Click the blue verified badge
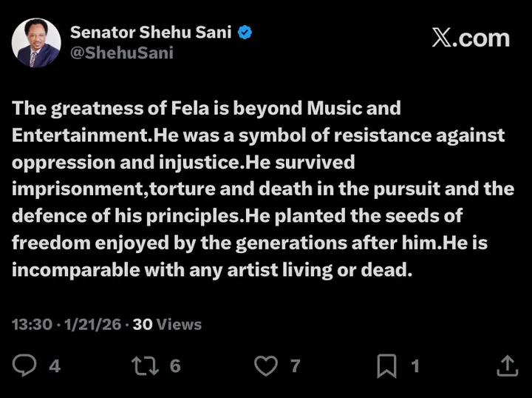 (247, 32)
